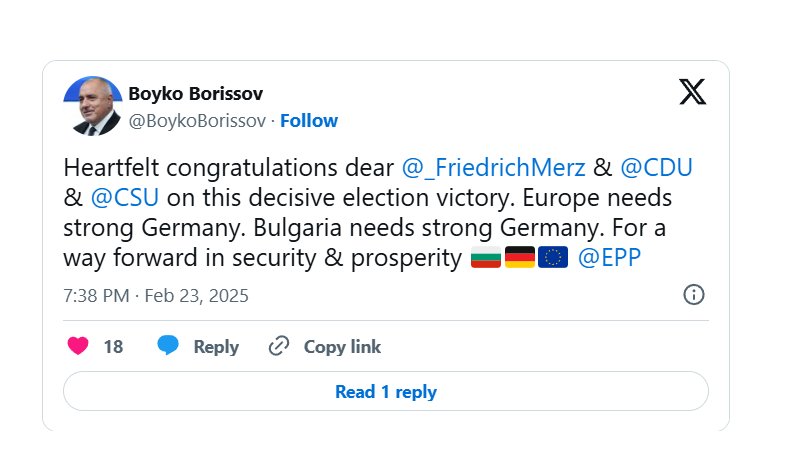Like the tweet with heart icon
This screenshot has height=461, width=793.
coord(77,346)
